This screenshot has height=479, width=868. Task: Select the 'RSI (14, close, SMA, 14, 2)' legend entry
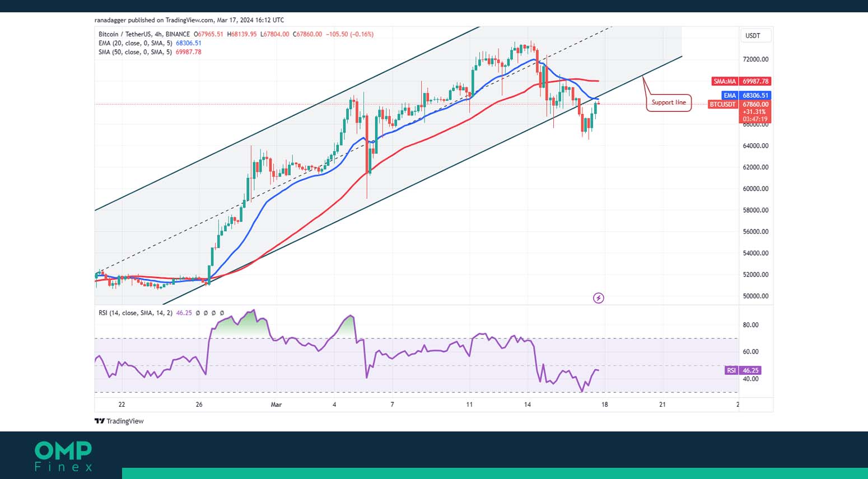[136, 313]
